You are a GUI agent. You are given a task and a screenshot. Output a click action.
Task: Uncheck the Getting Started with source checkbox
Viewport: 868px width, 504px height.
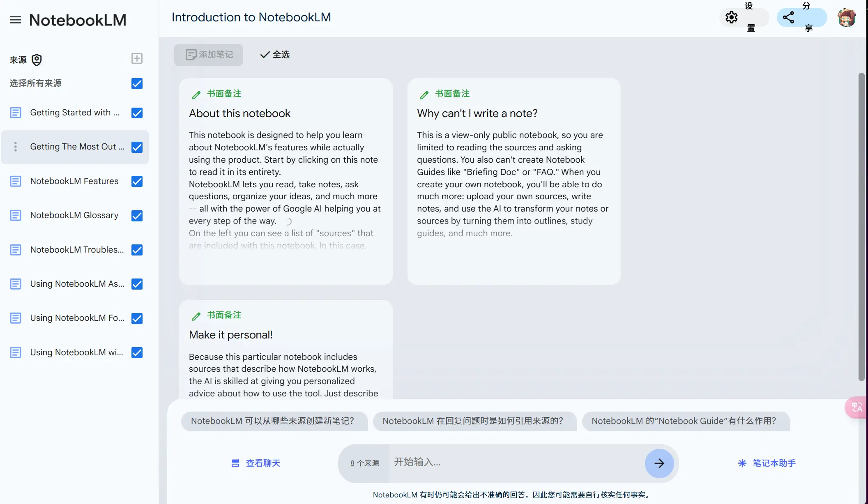[x=137, y=113]
